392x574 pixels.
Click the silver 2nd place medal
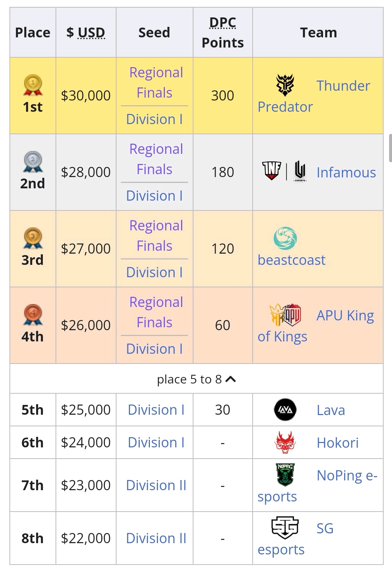pyautogui.click(x=33, y=161)
